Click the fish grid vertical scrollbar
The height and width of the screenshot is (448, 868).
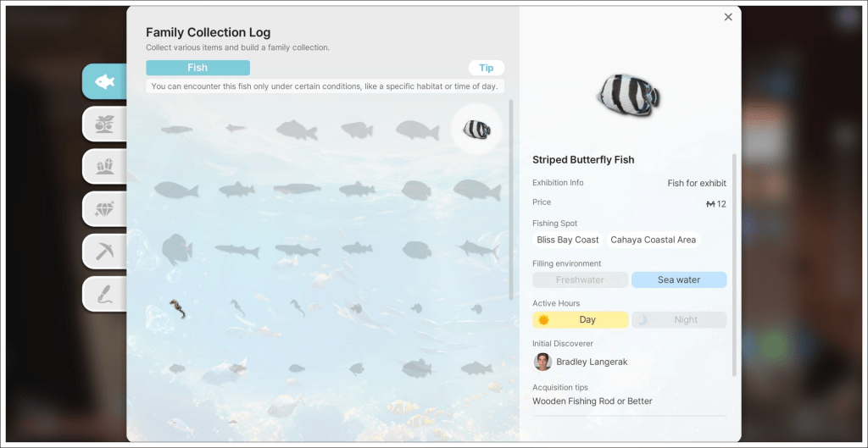coord(511,199)
